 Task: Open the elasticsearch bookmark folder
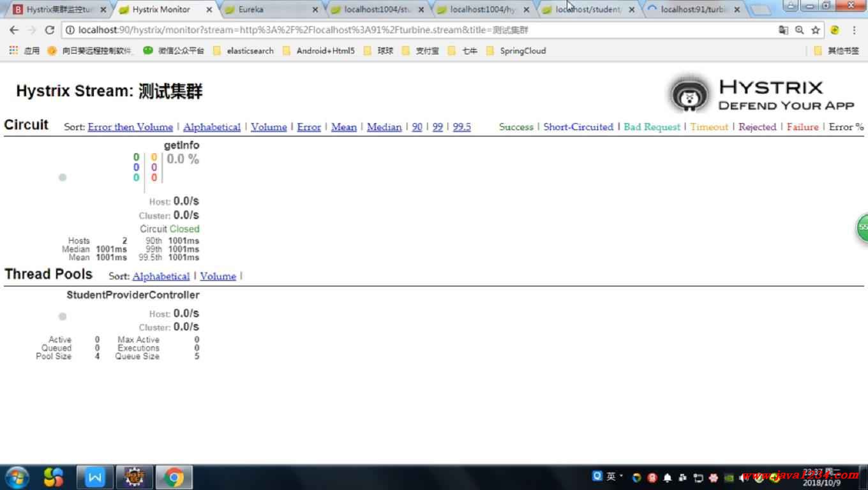tap(243, 50)
